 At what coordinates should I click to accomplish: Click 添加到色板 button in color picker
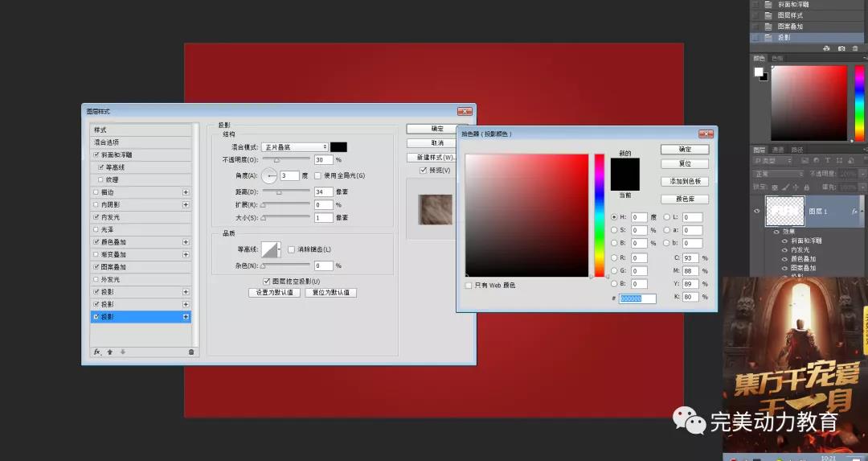[x=685, y=182]
